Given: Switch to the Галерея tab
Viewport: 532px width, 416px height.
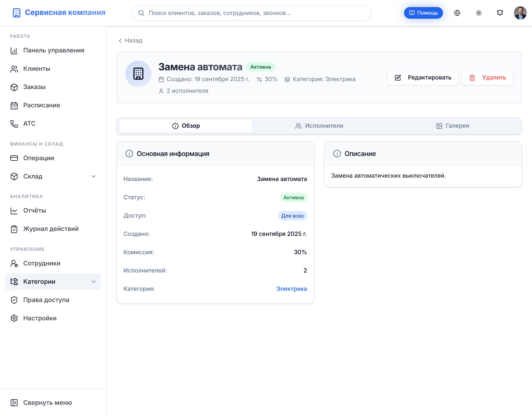Looking at the screenshot, I should pos(452,126).
